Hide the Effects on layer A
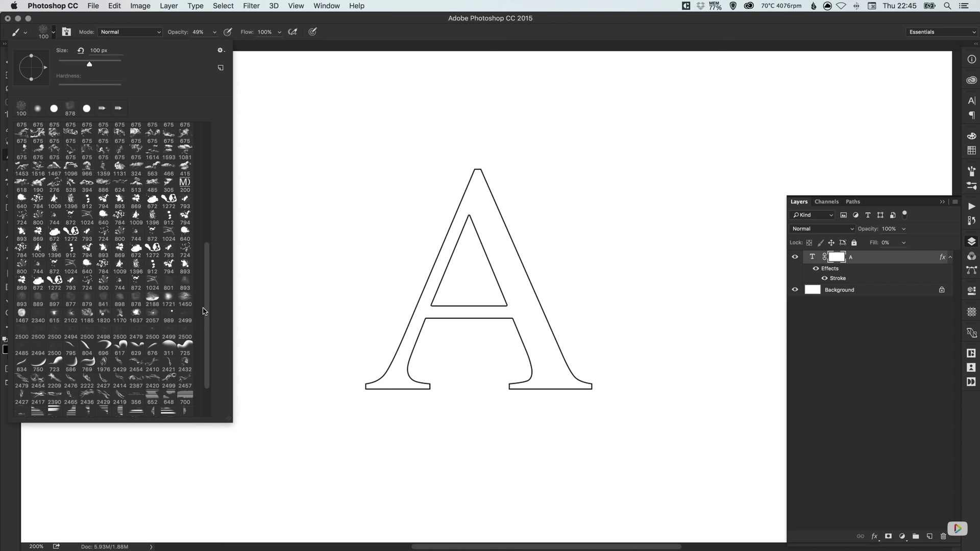980x551 pixels. (816, 268)
